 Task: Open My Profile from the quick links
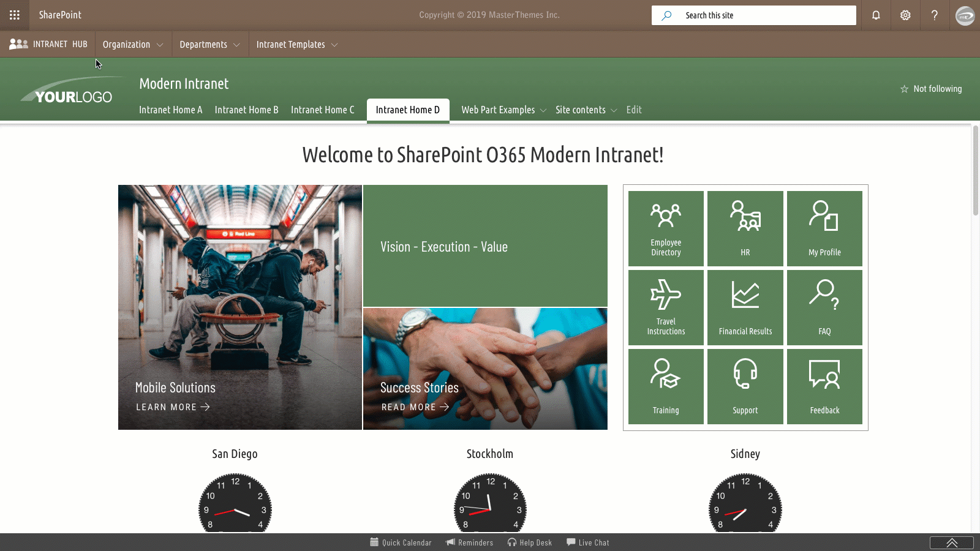(x=824, y=228)
